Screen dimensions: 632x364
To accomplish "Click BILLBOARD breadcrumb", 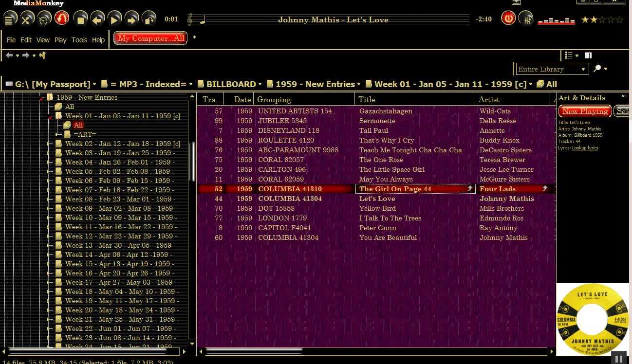I will click(231, 84).
